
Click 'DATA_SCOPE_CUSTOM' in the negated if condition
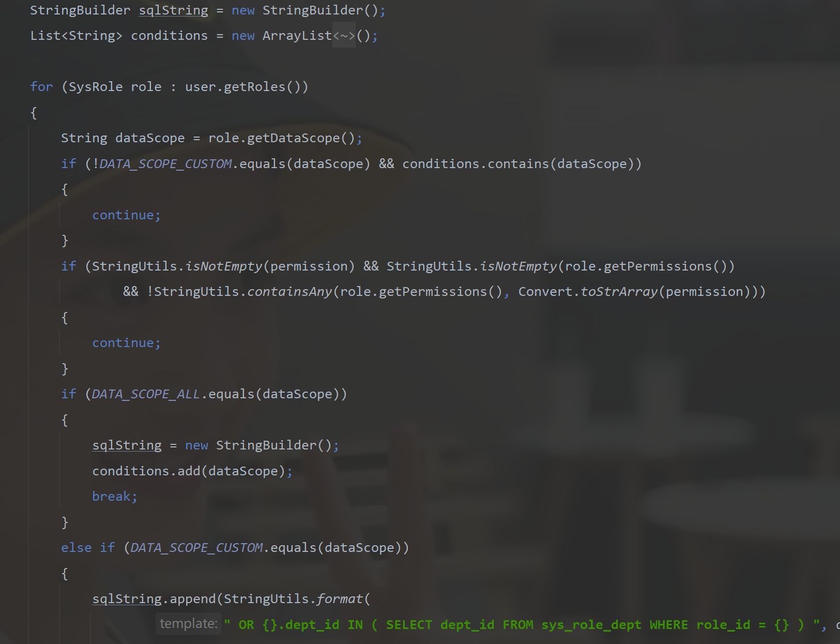pyautogui.click(x=165, y=164)
